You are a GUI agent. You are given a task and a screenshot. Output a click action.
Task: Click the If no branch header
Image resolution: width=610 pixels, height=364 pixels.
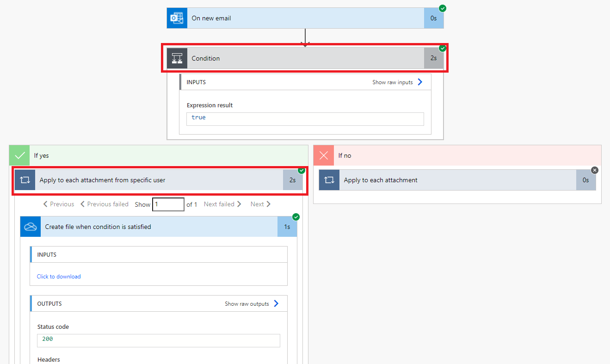coord(457,155)
